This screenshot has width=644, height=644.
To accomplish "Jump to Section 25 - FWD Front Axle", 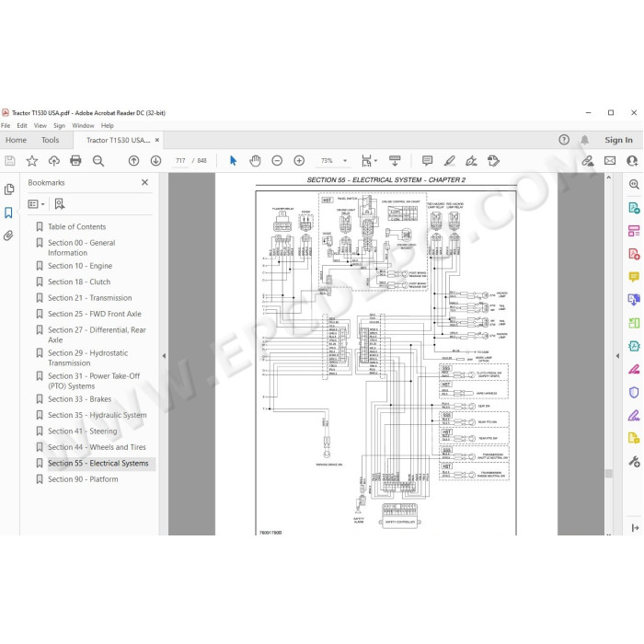I will coord(95,314).
